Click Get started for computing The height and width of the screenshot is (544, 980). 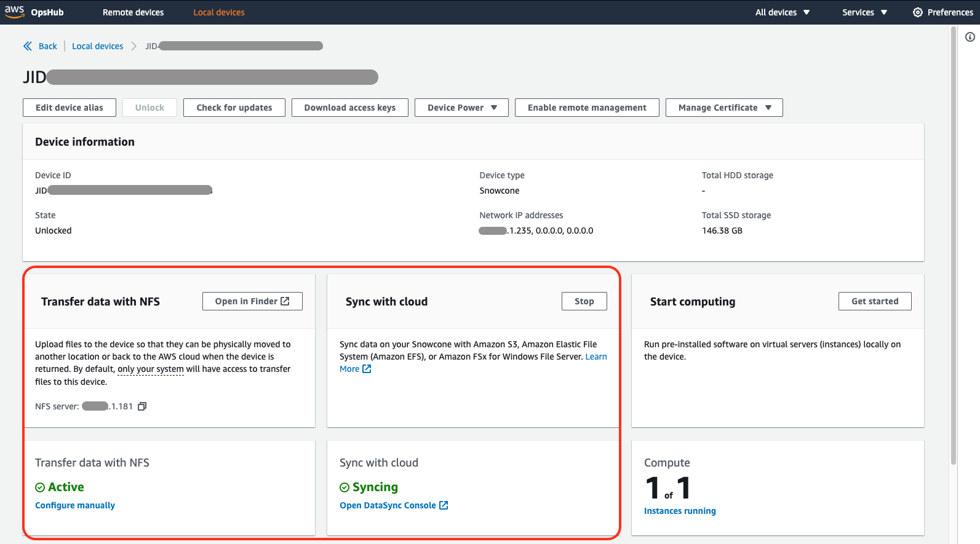(x=875, y=301)
